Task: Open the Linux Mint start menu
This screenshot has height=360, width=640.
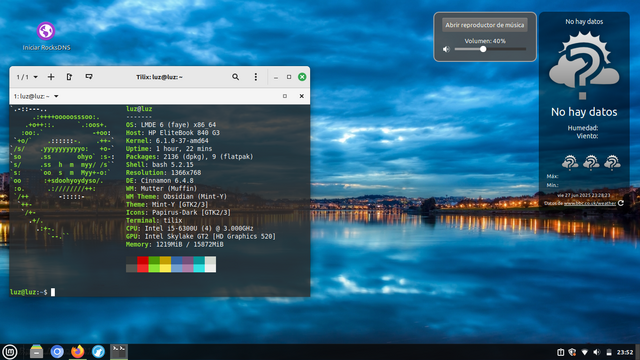Action: tap(10, 351)
